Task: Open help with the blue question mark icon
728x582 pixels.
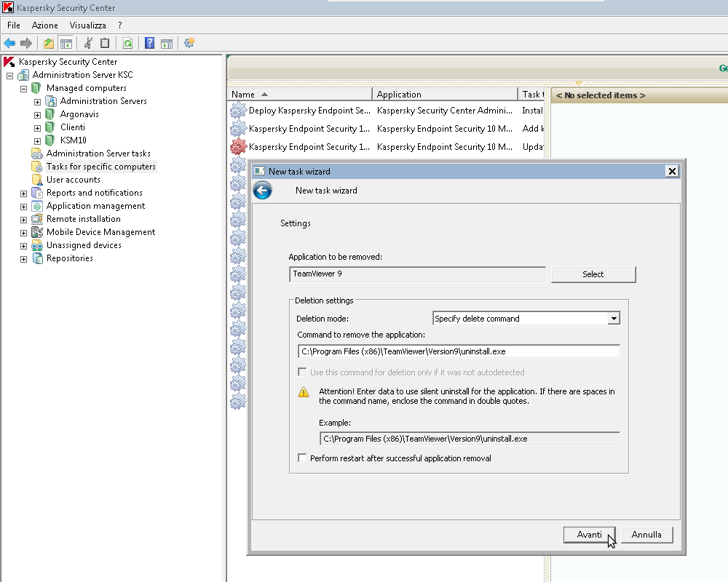Action: pos(149,43)
